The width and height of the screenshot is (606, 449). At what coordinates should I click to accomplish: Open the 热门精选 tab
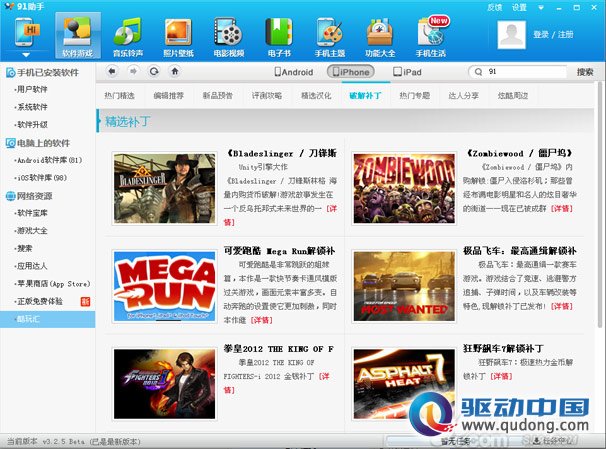click(x=119, y=95)
